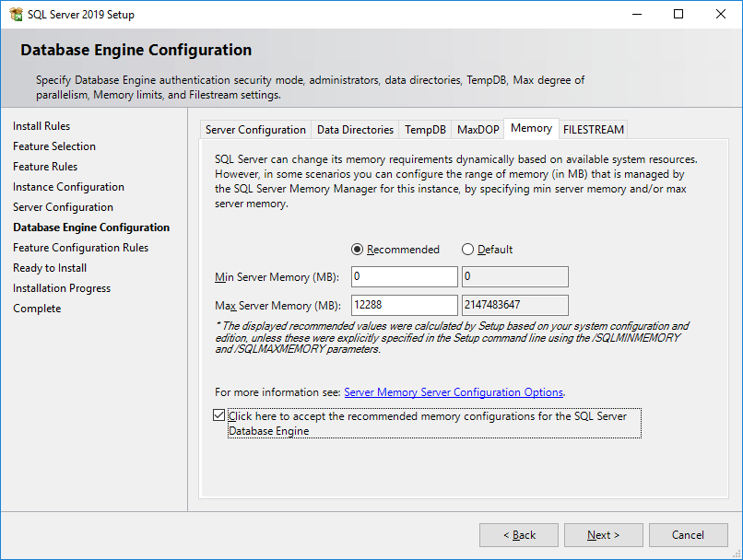Click the Installation Progress step
This screenshot has width=743, height=560.
[x=62, y=288]
